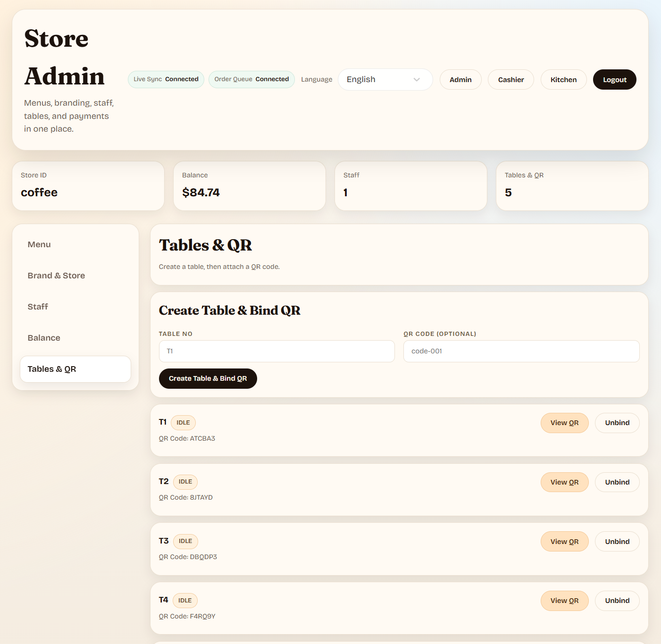Viewport: 661px width, 644px height.
Task: Click the IDLE status badge for T1
Action: 183,423
